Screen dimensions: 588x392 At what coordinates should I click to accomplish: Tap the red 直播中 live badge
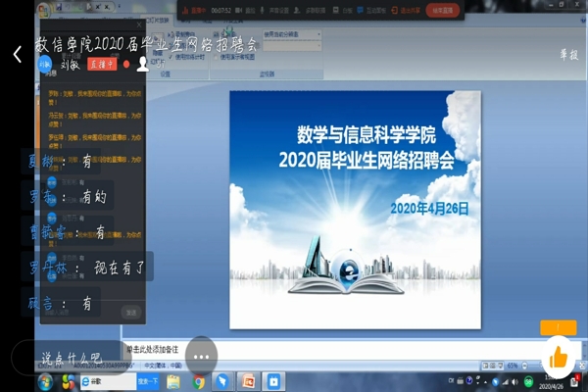[x=102, y=64]
